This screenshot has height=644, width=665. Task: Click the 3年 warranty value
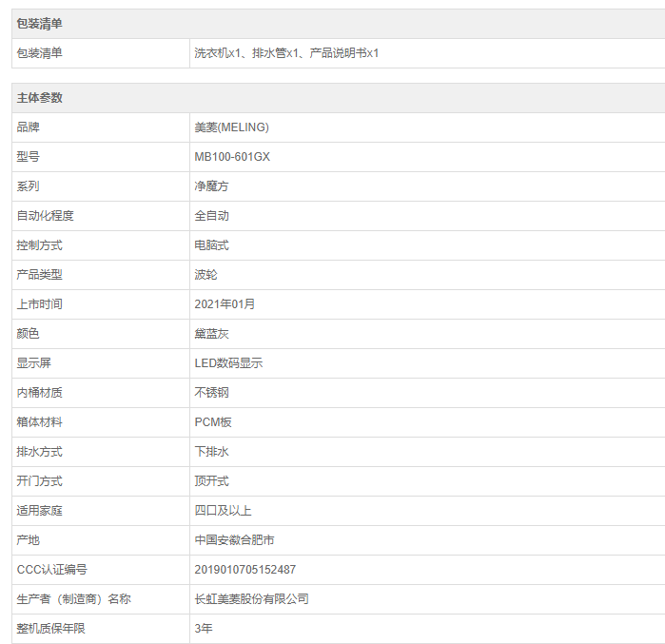(204, 629)
